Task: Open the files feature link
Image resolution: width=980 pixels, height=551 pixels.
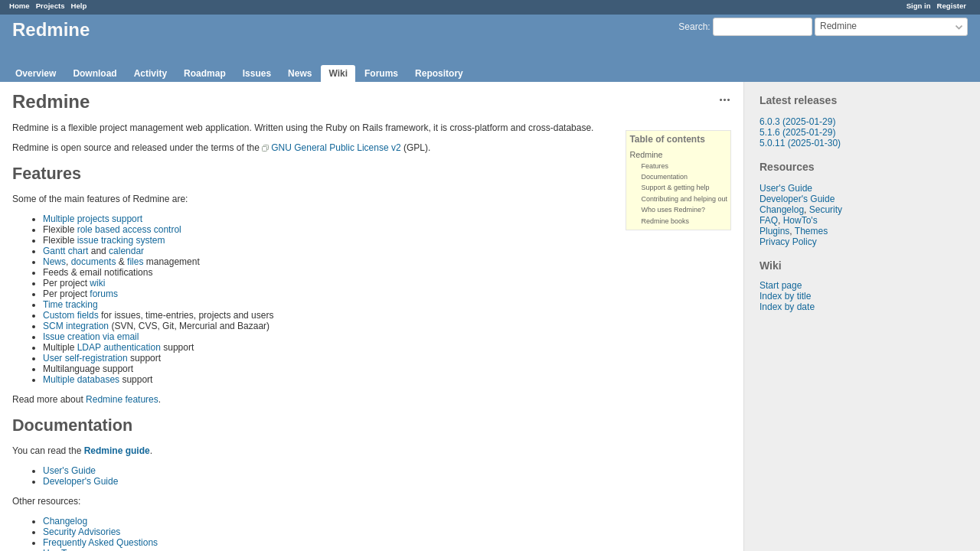Action: 135,262
